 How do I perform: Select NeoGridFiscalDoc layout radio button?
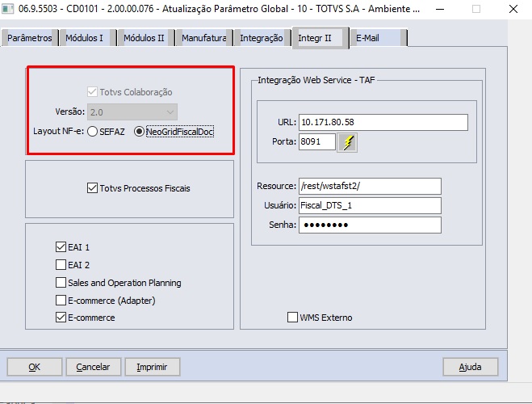[x=139, y=132]
